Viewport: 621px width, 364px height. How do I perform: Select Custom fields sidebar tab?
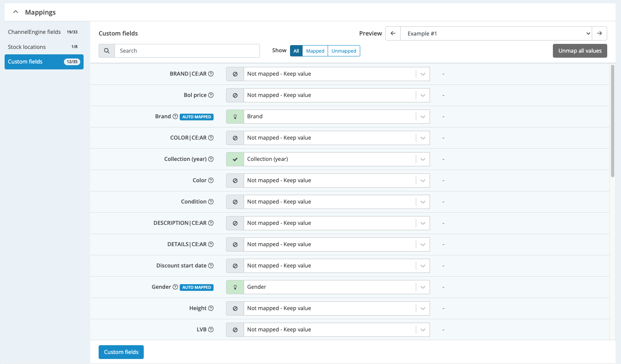point(44,62)
